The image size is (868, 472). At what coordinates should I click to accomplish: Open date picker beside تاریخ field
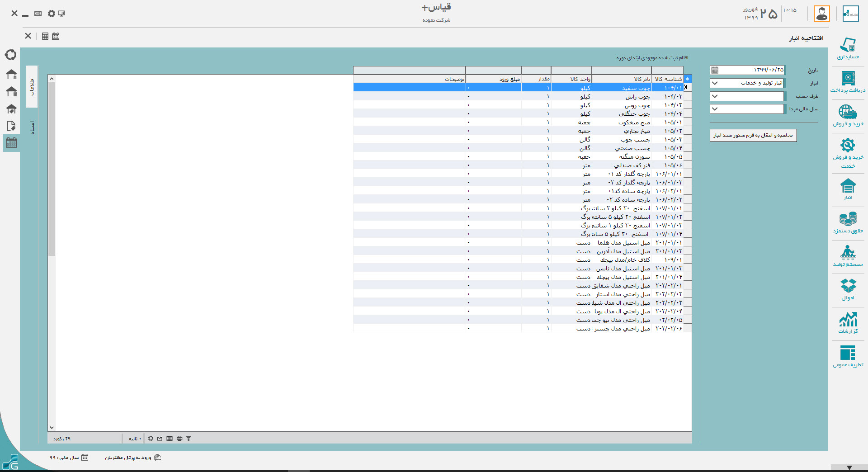[715, 70]
